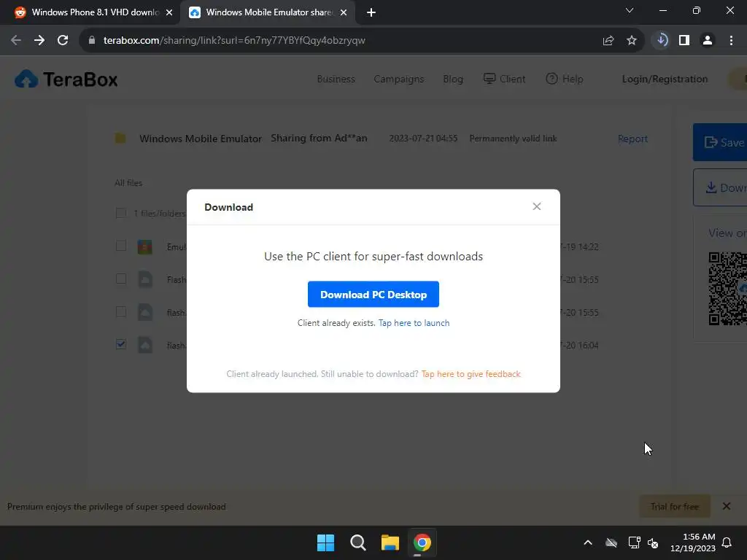Screen dimensions: 747x560
Task: Click muted volume tray icon
Action: click(x=653, y=542)
